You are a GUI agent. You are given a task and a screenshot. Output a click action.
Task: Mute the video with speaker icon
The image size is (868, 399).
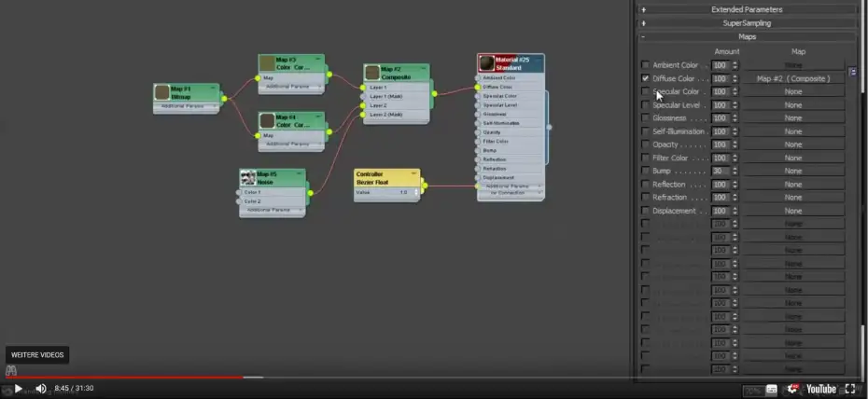point(40,389)
